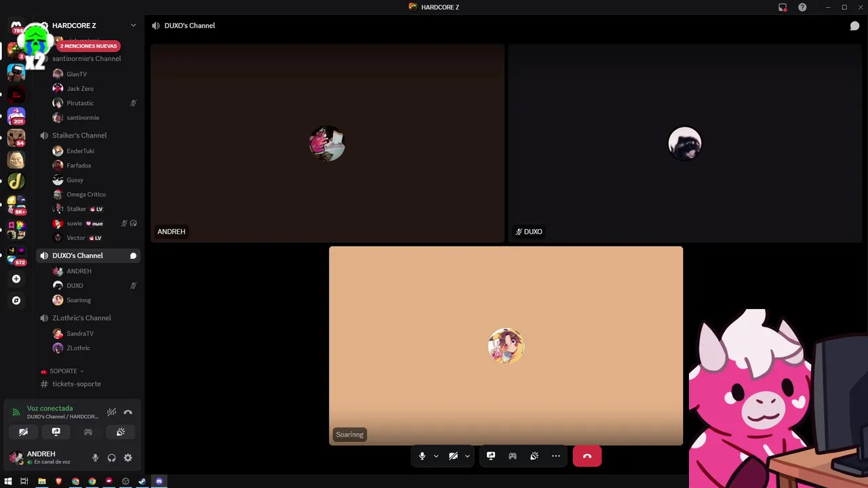Open Discord direct messages home icon
The width and height of the screenshot is (868, 488).
16,26
